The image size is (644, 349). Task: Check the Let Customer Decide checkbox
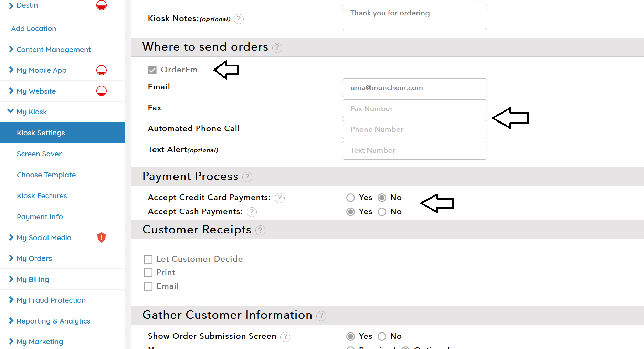[x=148, y=259]
